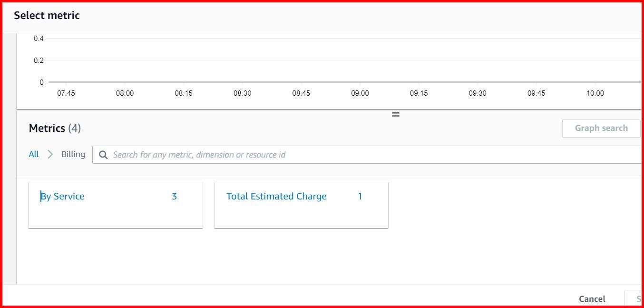This screenshot has height=308, width=644.
Task: Click the 10:00 label on the time axis
Action: coord(595,93)
